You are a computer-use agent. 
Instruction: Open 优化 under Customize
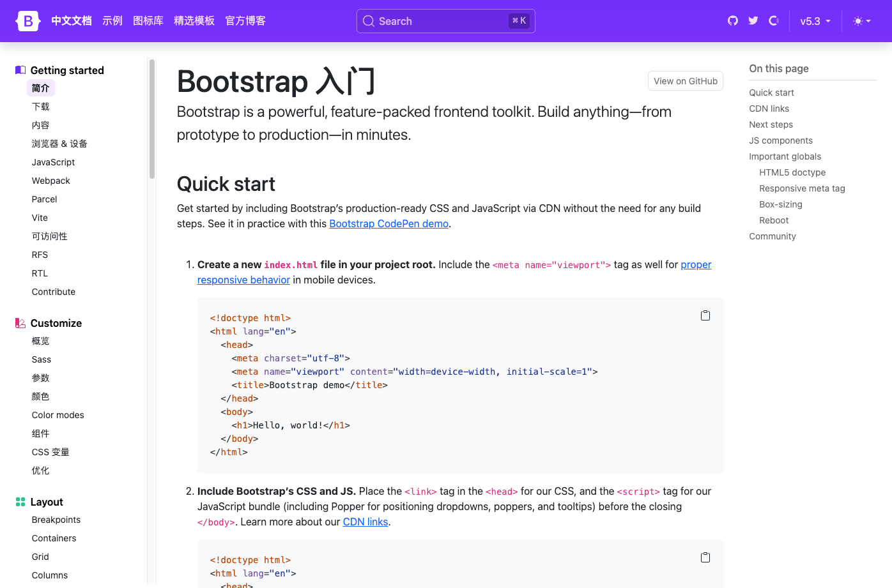click(x=41, y=471)
